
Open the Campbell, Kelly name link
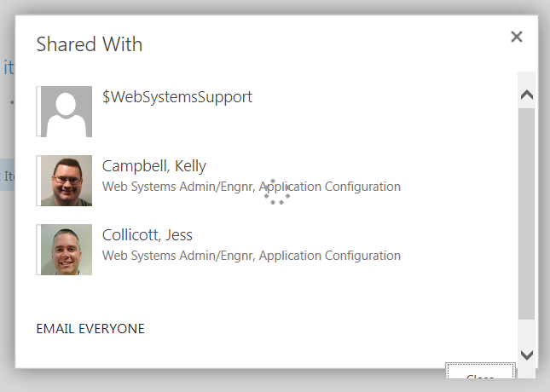(154, 166)
